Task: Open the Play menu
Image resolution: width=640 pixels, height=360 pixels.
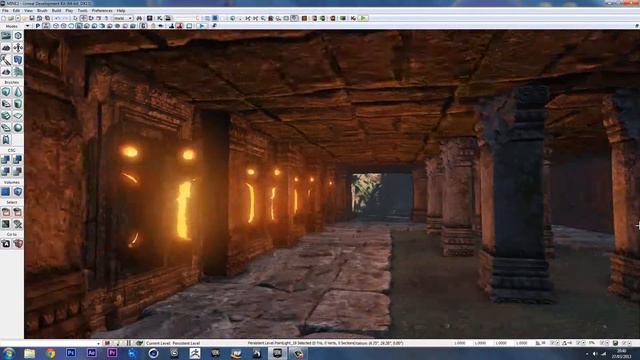Action: point(69,11)
